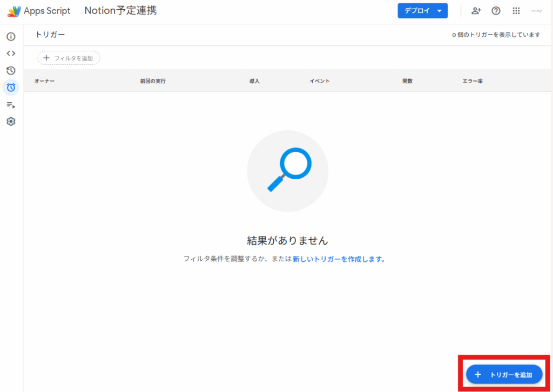This screenshot has height=392, width=553.
Task: Click the オーナー column header
Action: (44, 81)
